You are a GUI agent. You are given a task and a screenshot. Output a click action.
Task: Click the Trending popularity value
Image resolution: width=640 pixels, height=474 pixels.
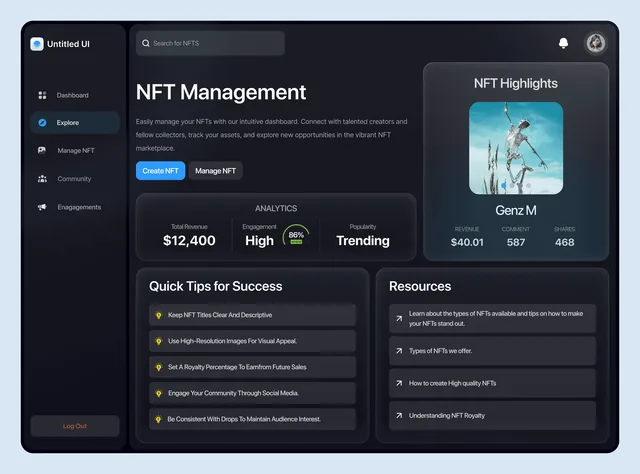tap(363, 241)
